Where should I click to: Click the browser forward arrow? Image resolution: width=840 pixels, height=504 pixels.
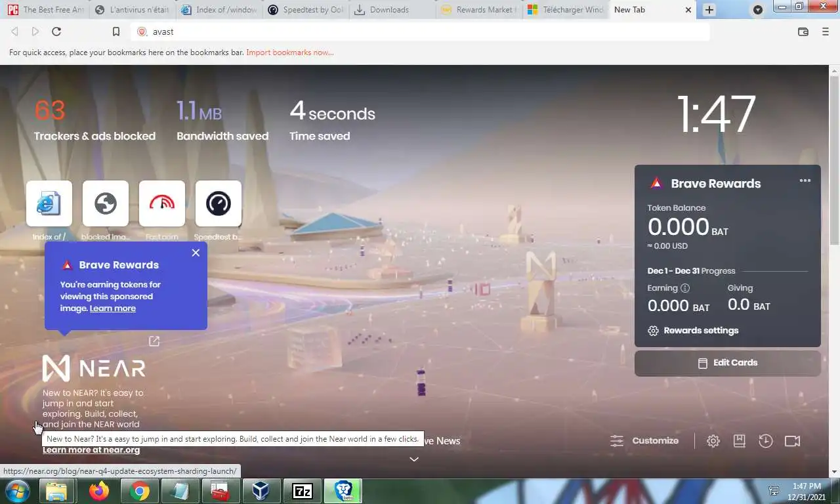click(x=35, y=31)
